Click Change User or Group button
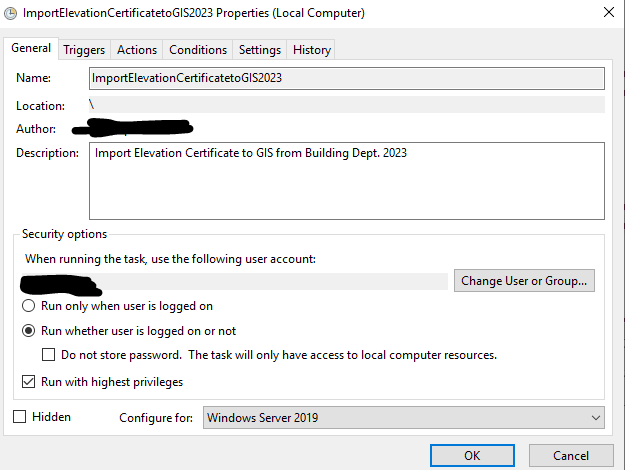Screen dimensions: 625x470 525,281
